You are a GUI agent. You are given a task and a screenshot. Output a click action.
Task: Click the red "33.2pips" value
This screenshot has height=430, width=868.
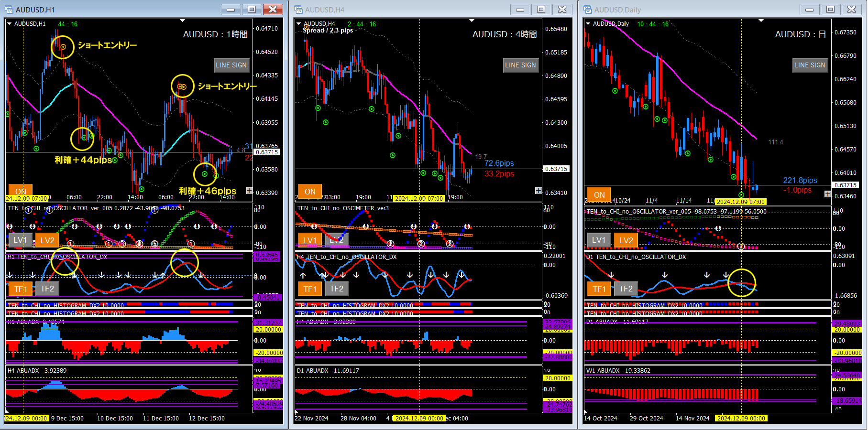499,174
